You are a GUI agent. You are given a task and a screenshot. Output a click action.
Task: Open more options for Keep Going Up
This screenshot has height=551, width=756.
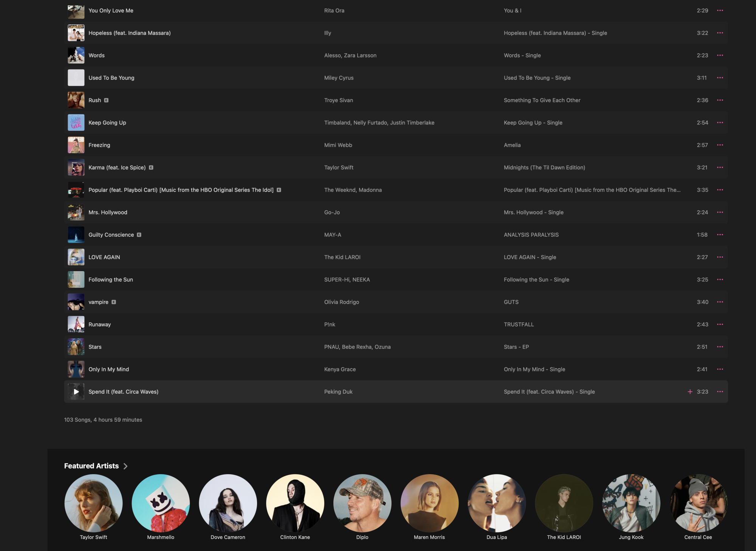coord(720,123)
